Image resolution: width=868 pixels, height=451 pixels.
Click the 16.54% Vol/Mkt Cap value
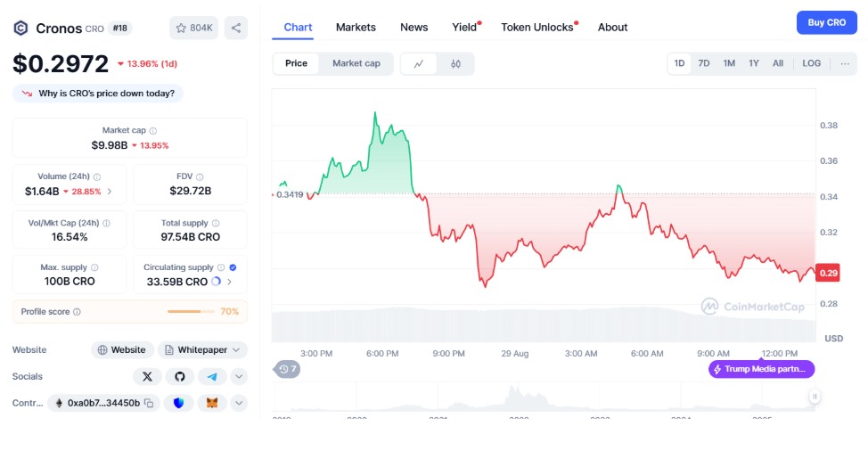[x=70, y=237]
